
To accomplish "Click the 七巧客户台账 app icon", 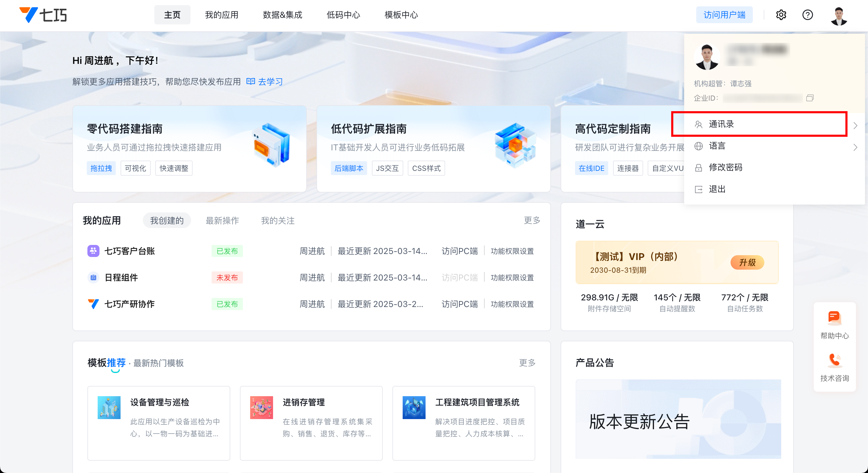I will pyautogui.click(x=93, y=251).
